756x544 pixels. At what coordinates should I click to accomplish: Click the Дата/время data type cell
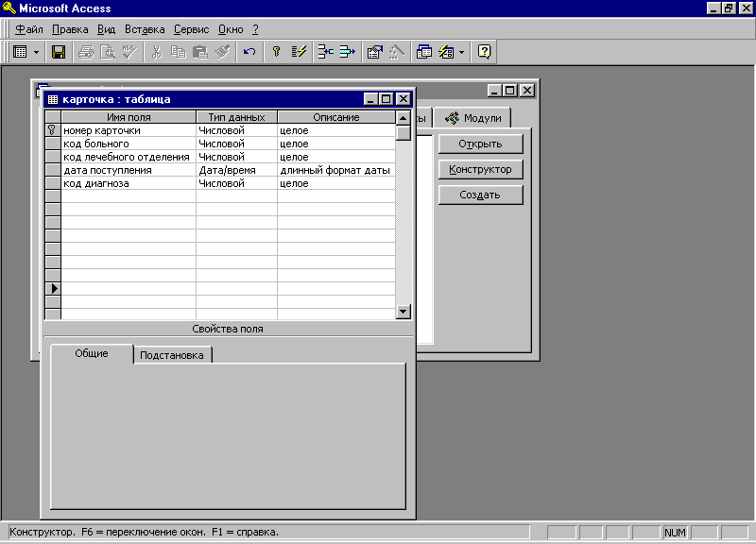tap(236, 170)
